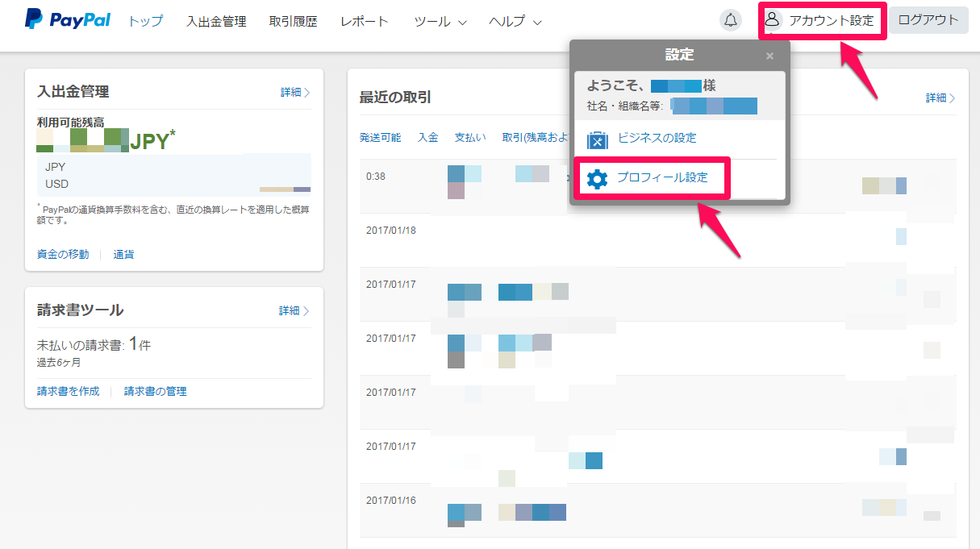Viewport: 980px width, 549px height.
Task: Click the 請求書を作成 link
Action: click(69, 391)
